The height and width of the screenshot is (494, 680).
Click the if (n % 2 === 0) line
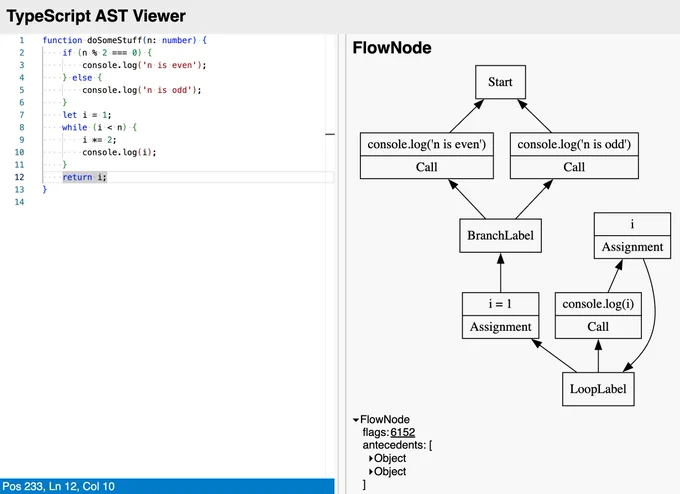[x=107, y=52]
